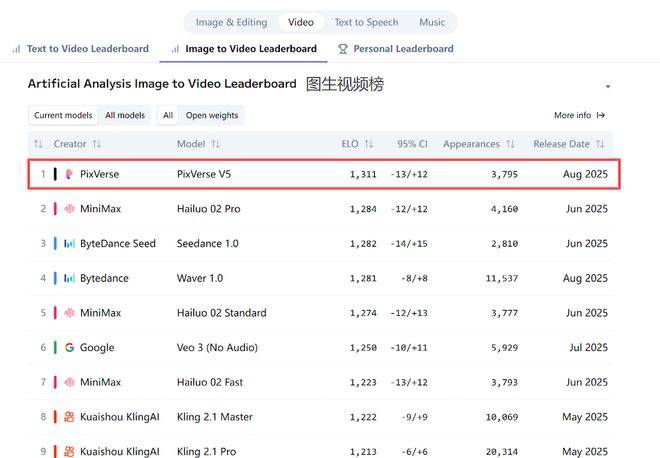660x458 pixels.
Task: Click the bar chart icon of Image to Video Leaderboard
Action: pyautogui.click(x=175, y=49)
